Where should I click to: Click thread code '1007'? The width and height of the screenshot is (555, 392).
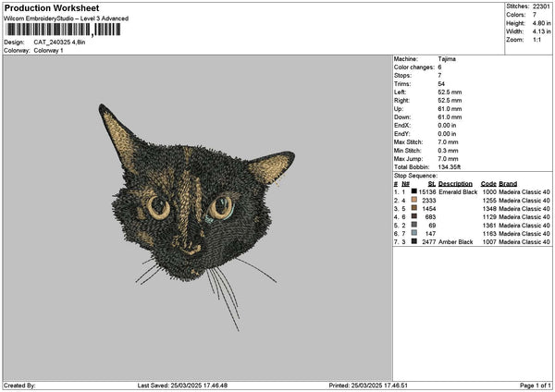[489, 242]
